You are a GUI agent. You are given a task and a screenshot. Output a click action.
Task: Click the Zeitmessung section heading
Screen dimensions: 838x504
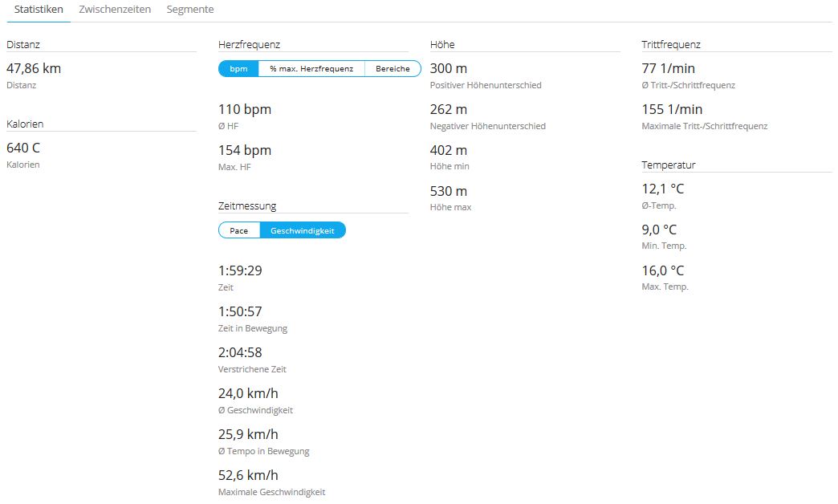pyautogui.click(x=247, y=206)
